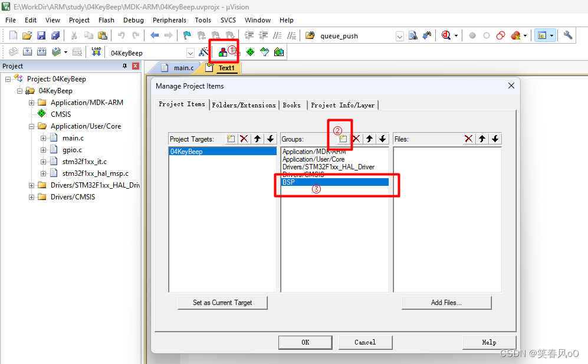
Task: Click New target icon beside Project Targets
Action: click(231, 139)
